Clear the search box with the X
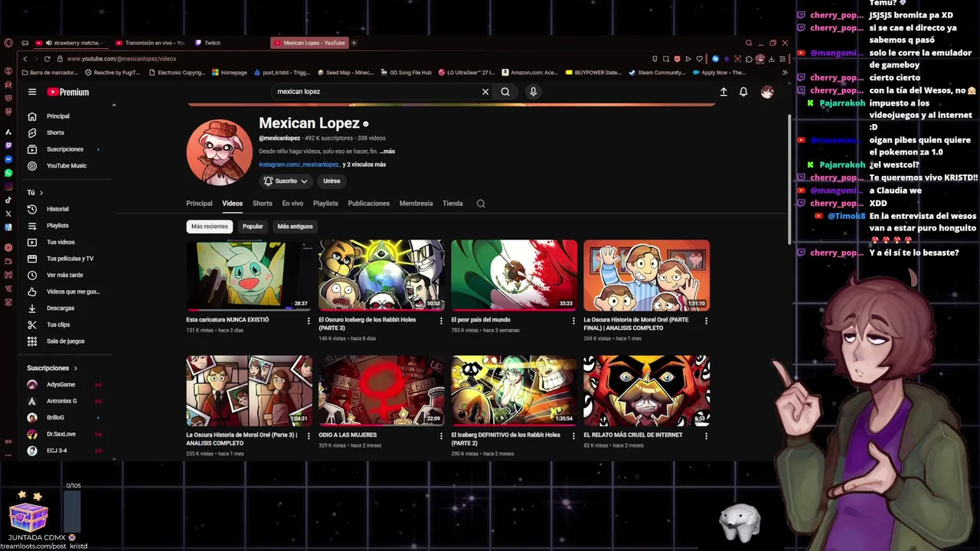 coord(485,92)
